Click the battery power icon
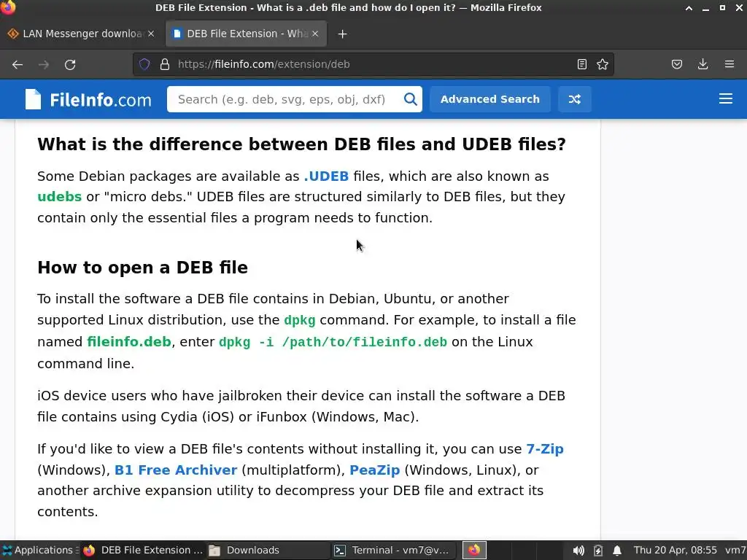The height and width of the screenshot is (560, 747). click(x=598, y=551)
